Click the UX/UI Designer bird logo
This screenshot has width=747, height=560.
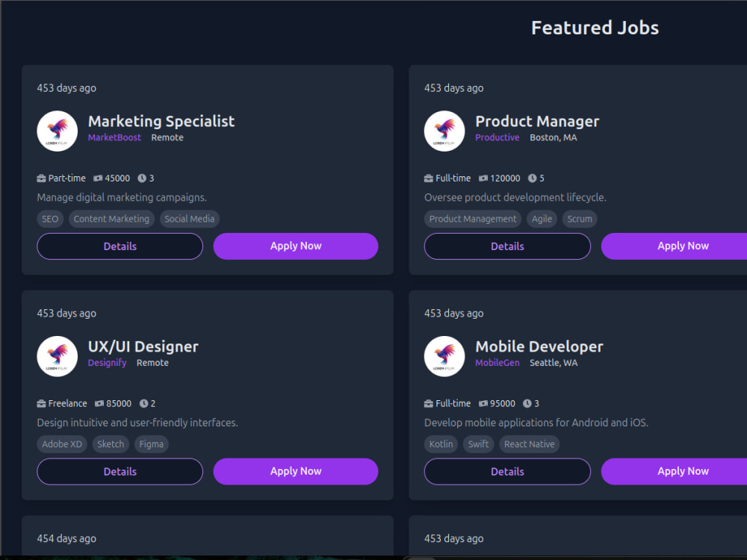(x=58, y=356)
